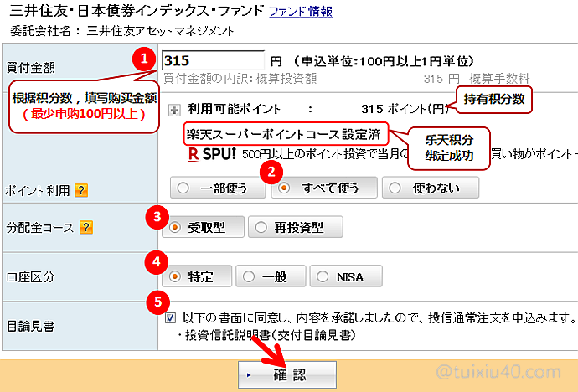Image resolution: width=578 pixels, height=392 pixels.
Task: Select the 一般 account type
Action: 271,276
